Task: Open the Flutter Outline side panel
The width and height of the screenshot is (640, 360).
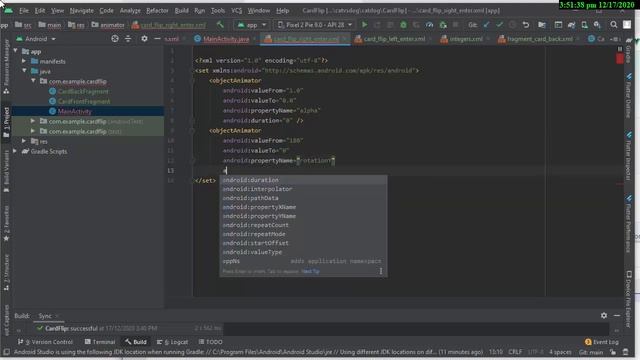Action: [x=629, y=96]
